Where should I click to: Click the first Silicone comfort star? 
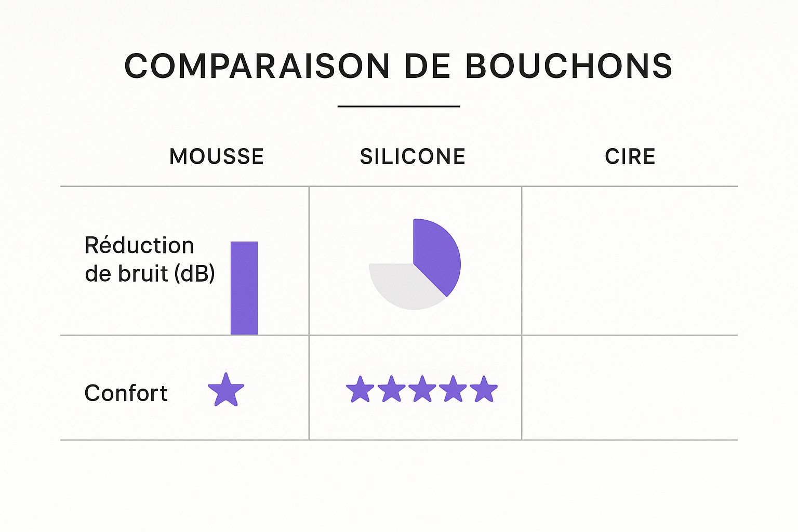point(360,390)
